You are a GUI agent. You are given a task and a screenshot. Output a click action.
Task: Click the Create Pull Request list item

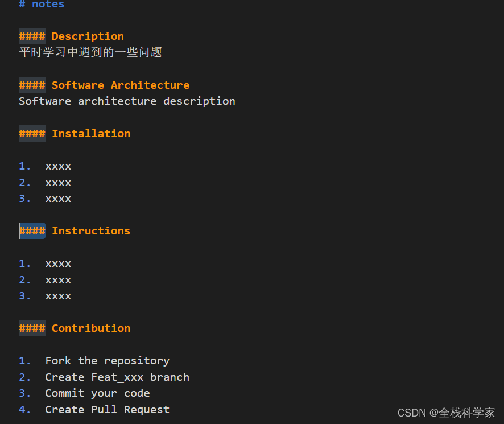107,409
